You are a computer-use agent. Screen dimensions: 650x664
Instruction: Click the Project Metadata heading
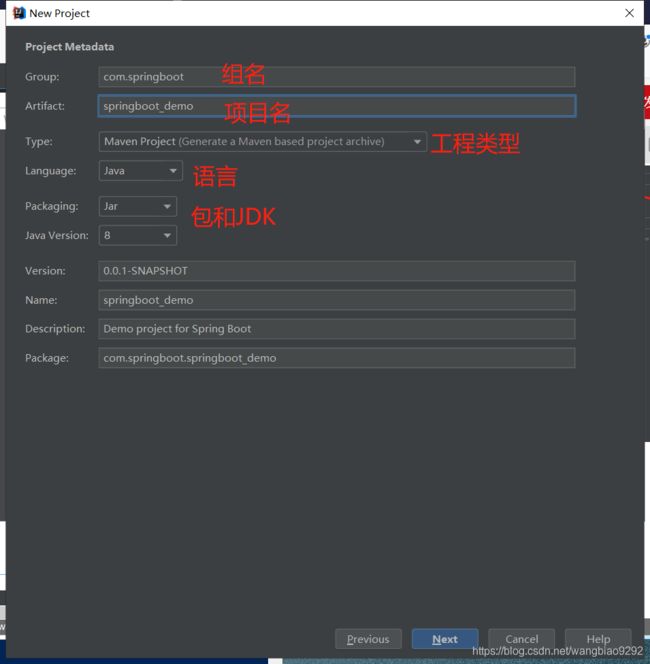point(69,47)
